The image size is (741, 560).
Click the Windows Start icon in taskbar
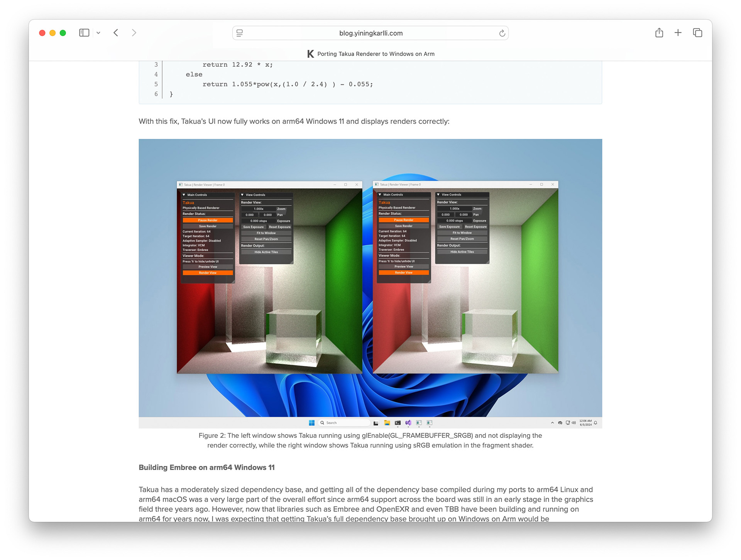pyautogui.click(x=312, y=423)
